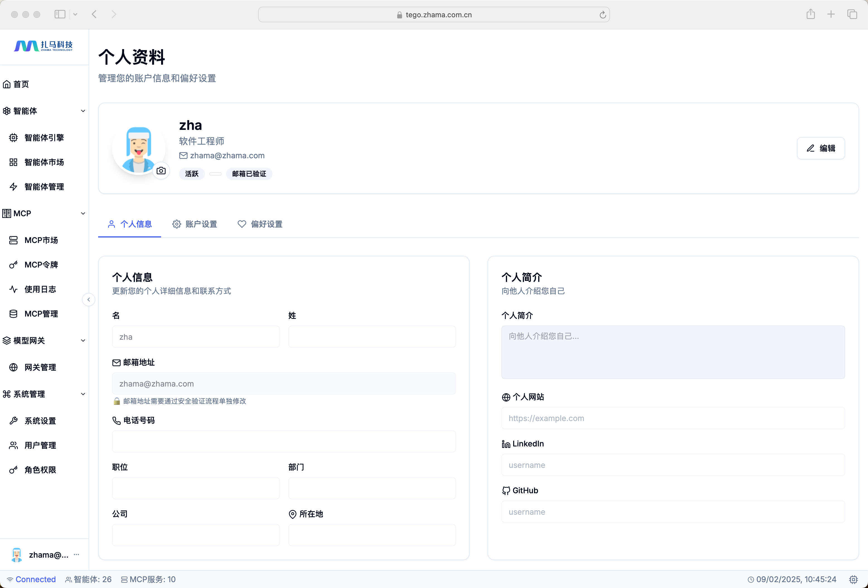The width and height of the screenshot is (868, 588).
Task: Go to 首页 in the sidebar
Action: 21,84
